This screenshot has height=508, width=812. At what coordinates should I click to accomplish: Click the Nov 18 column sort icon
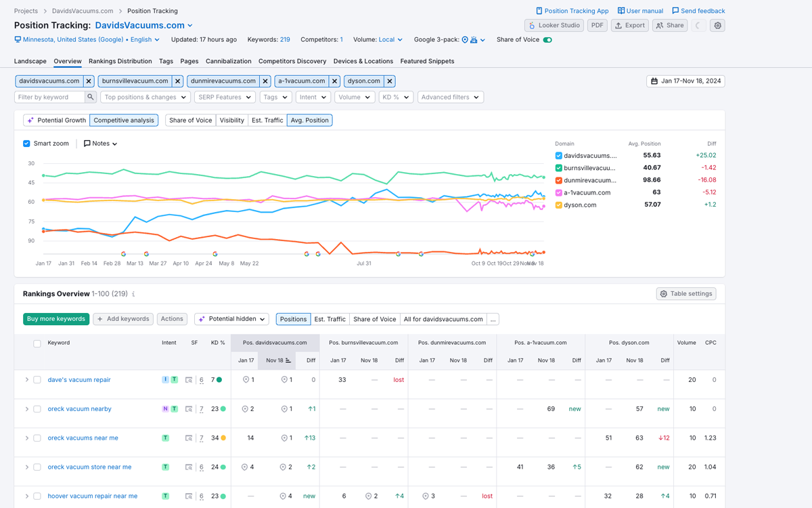tap(288, 360)
